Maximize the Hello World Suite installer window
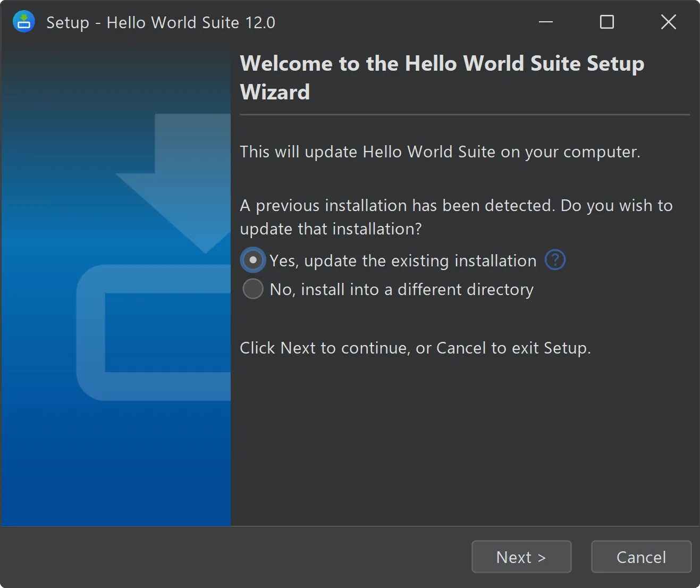Viewport: 700px width, 588px height. (x=606, y=22)
